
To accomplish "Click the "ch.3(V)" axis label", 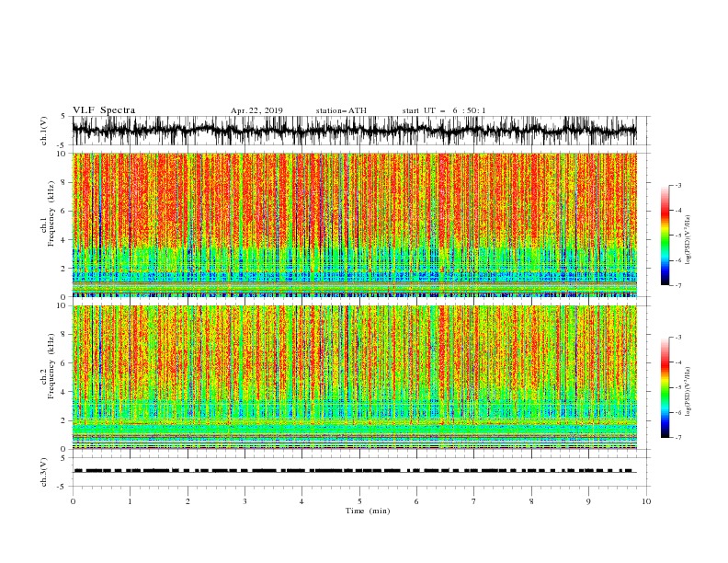I will (44, 472).
